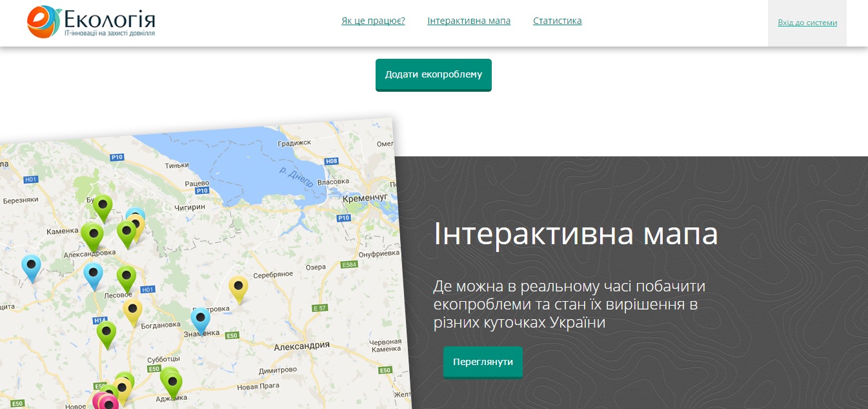Click the green pin beside the 'Бу' label
This screenshot has width=868, height=409.
pos(103,208)
